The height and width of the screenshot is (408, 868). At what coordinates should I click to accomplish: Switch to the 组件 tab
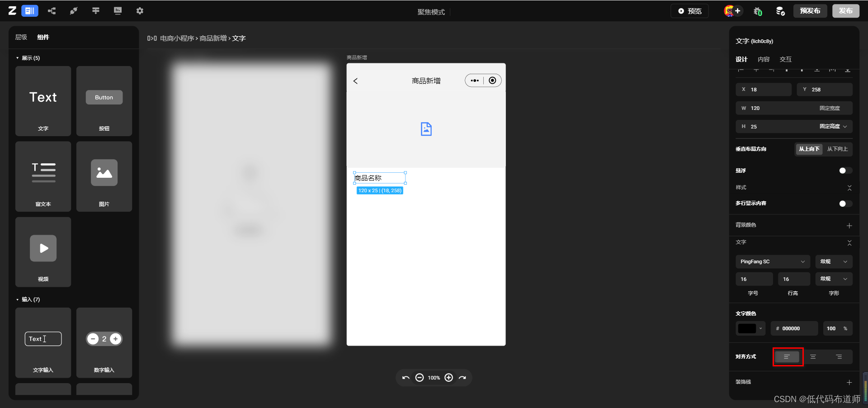[x=43, y=37]
